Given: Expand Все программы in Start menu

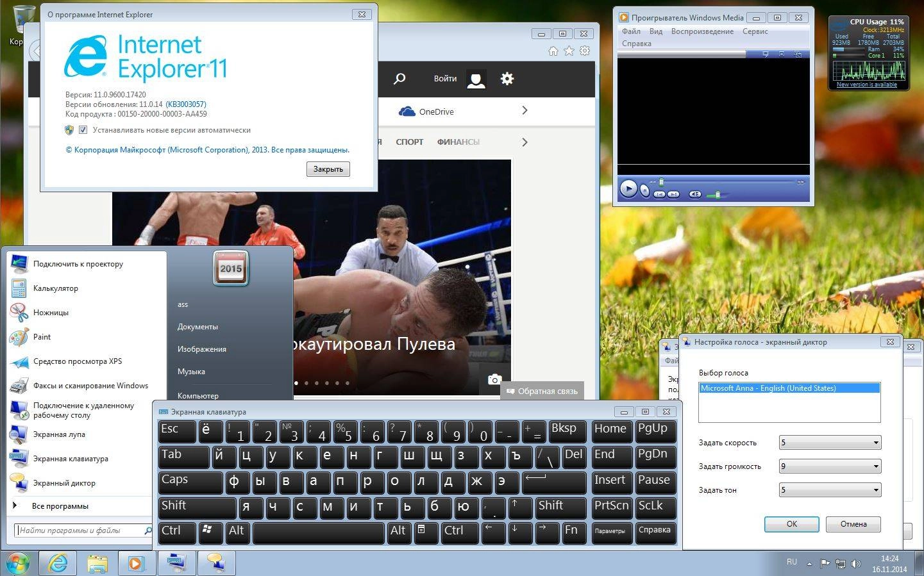Looking at the screenshot, I should point(60,506).
